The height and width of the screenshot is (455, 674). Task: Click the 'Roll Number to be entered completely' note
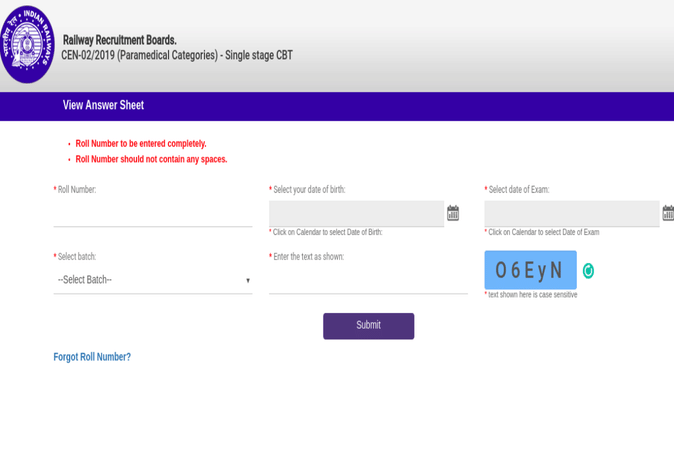pyautogui.click(x=141, y=144)
